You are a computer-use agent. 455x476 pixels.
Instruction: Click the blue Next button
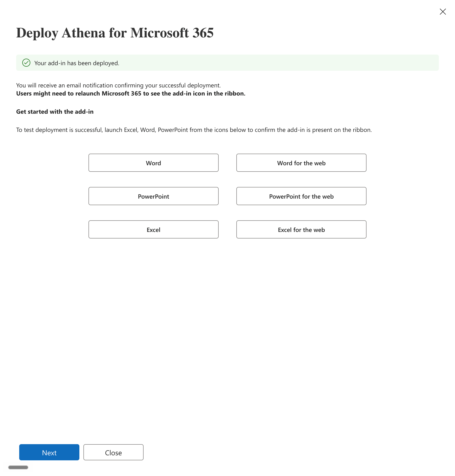[x=49, y=452]
